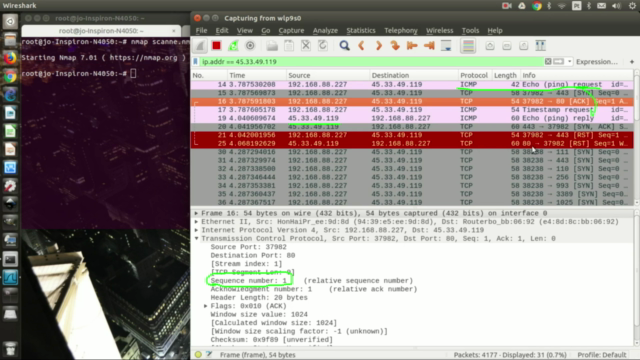
Task: Reload the capture file
Action: point(322,46)
